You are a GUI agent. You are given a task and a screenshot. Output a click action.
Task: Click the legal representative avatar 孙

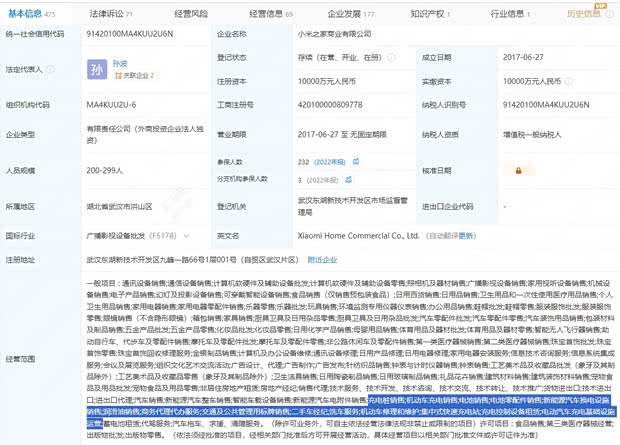coord(96,70)
